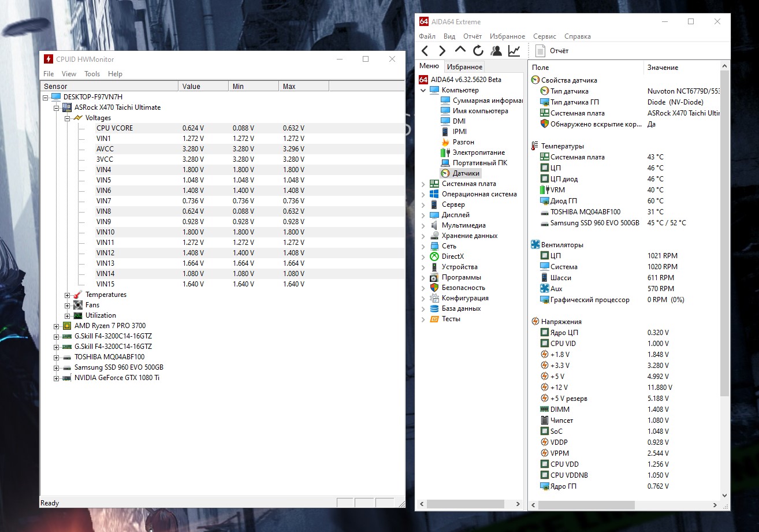Select the Конфигурация item in AIDA64 tree
This screenshot has width=759, height=532.
click(x=465, y=298)
